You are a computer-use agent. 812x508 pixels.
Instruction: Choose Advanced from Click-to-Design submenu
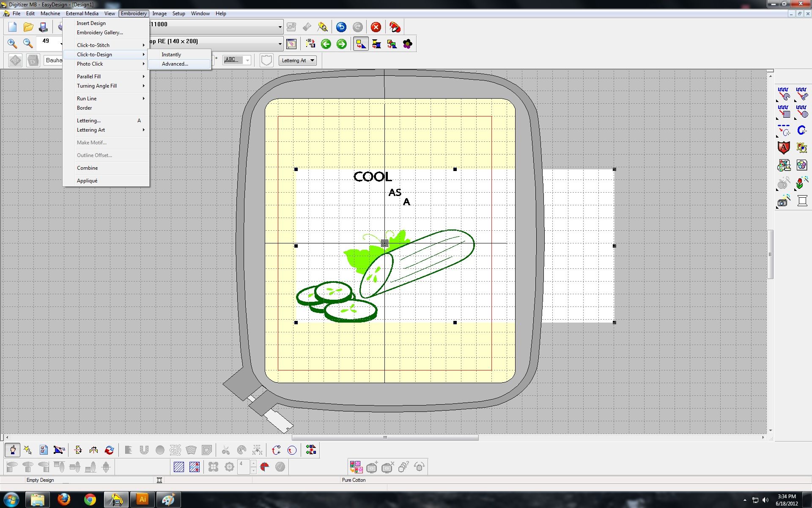click(175, 64)
